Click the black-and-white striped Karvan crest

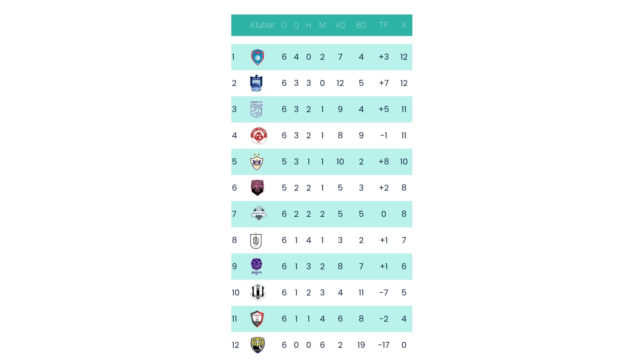pyautogui.click(x=258, y=292)
